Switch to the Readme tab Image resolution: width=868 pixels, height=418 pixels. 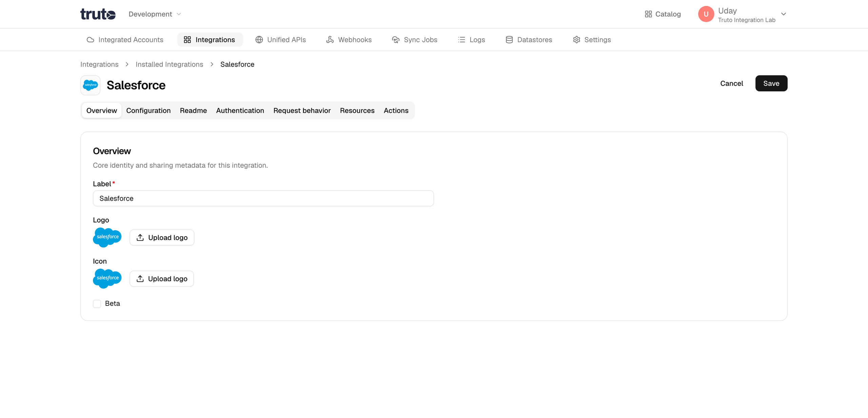click(193, 111)
